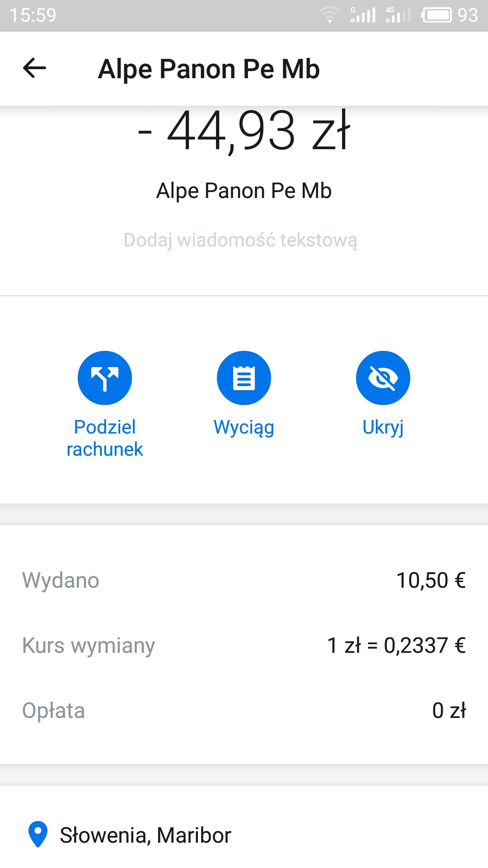488x868 pixels.
Task: Tap the first SIM signal bars icon
Action: coord(363,15)
